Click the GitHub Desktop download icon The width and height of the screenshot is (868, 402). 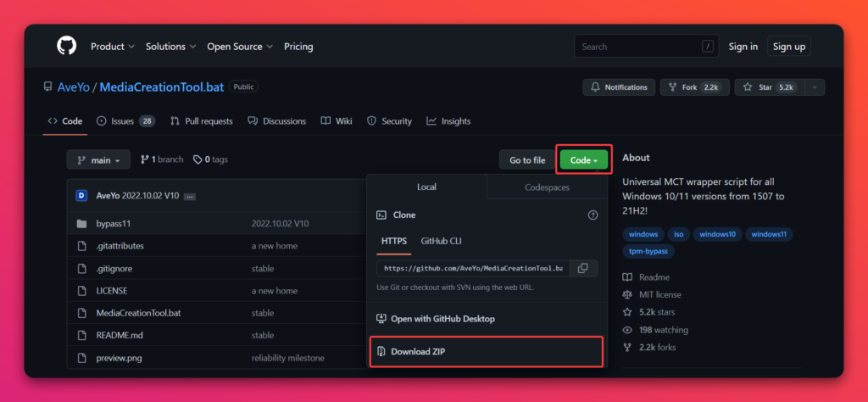click(x=381, y=319)
